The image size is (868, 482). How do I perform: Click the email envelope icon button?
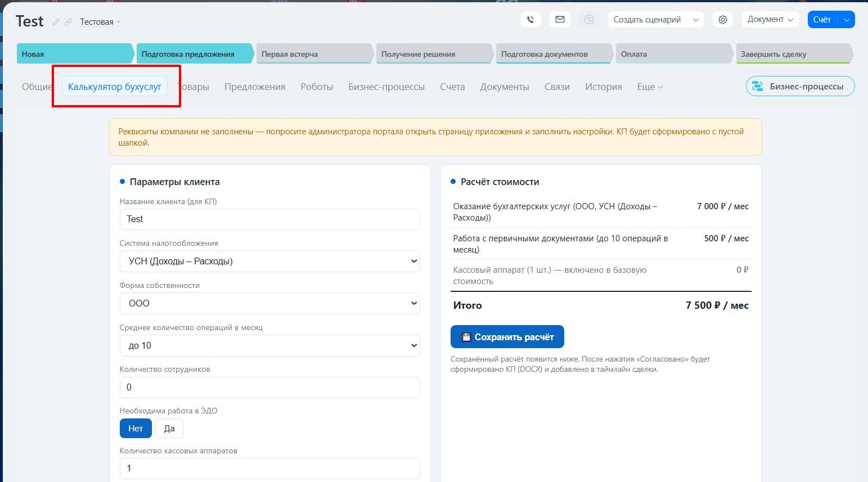pyautogui.click(x=560, y=20)
